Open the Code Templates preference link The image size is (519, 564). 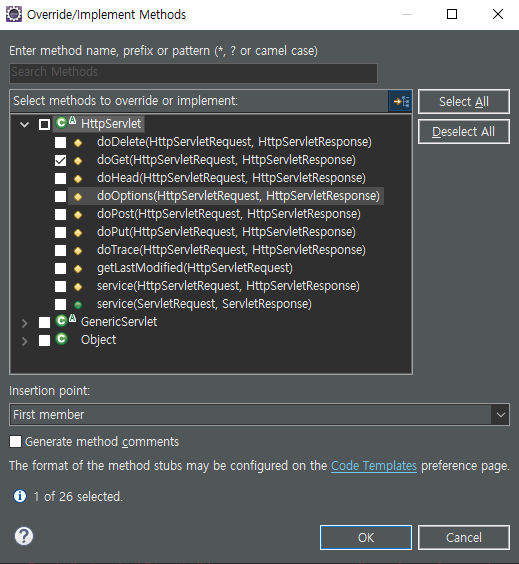374,465
